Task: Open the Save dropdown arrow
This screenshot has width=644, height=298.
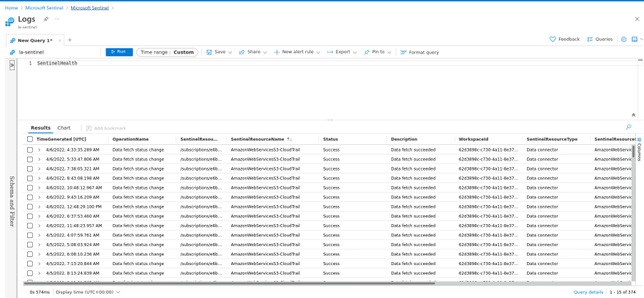Action: pos(230,53)
